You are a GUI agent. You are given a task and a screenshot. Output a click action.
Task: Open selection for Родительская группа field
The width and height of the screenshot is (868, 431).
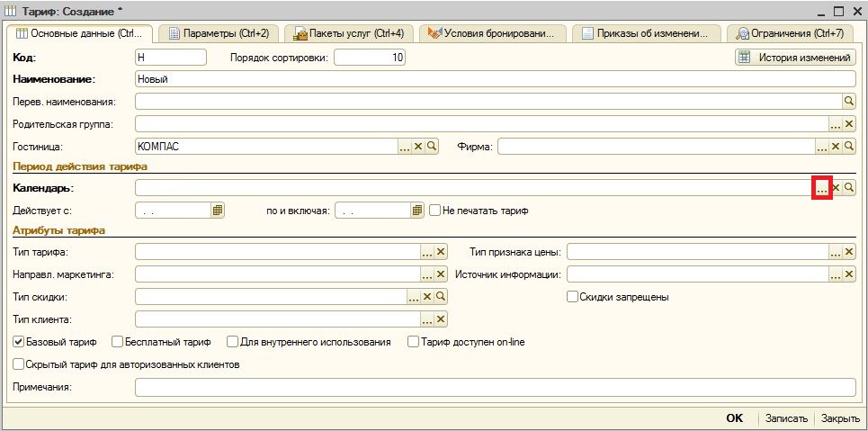(x=836, y=124)
